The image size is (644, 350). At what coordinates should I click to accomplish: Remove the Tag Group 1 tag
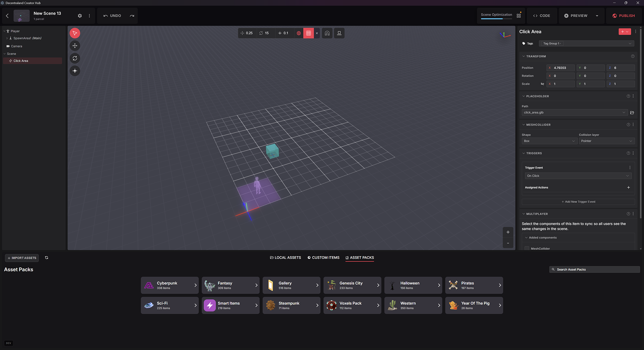tap(560, 44)
